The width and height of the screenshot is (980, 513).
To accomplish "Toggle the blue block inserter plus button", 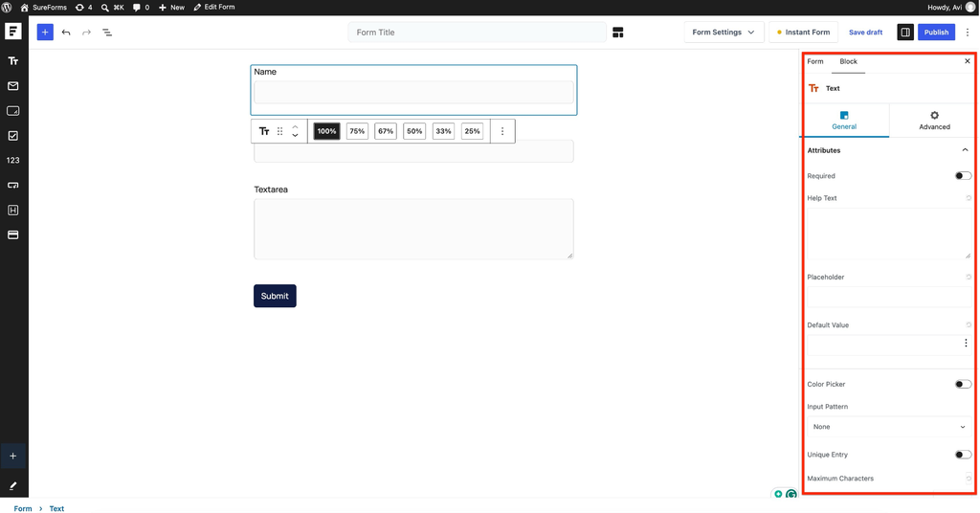I will click(45, 32).
